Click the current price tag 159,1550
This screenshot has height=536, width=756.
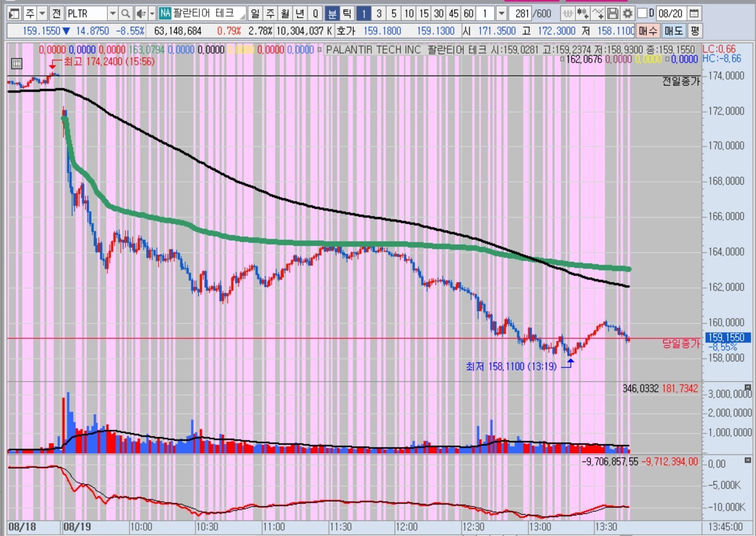coord(728,337)
